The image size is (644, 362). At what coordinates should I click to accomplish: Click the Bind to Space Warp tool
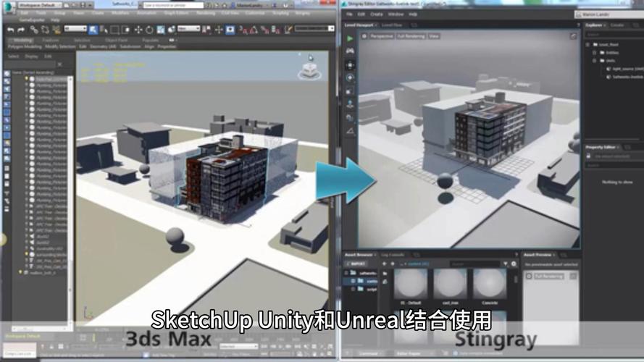56,30
